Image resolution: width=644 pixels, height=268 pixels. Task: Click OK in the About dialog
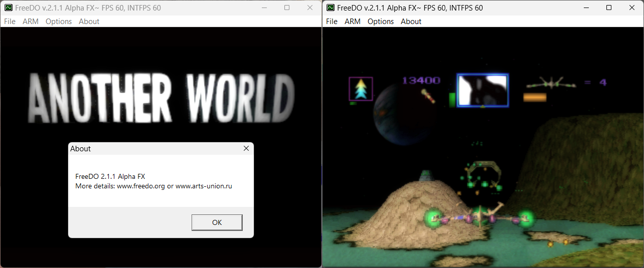tap(217, 222)
